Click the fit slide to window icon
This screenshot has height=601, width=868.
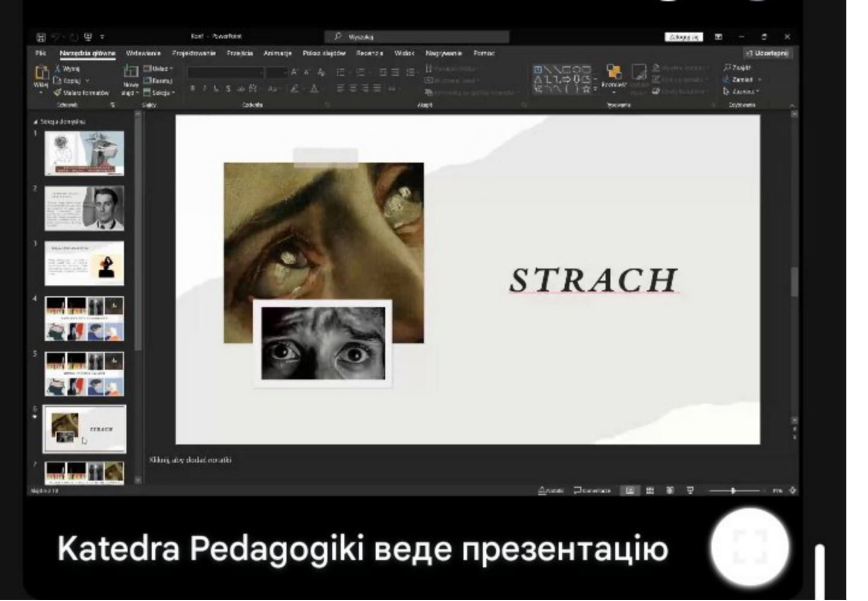(x=793, y=490)
